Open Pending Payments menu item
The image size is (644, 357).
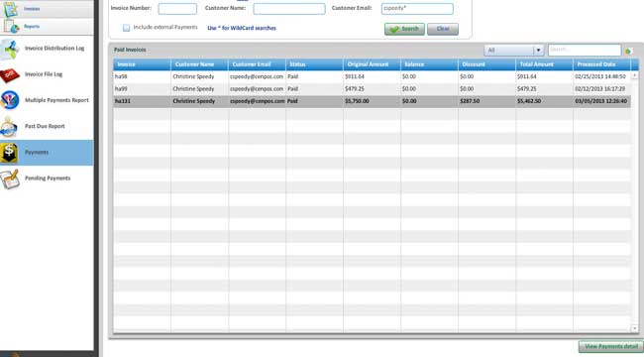[48, 178]
